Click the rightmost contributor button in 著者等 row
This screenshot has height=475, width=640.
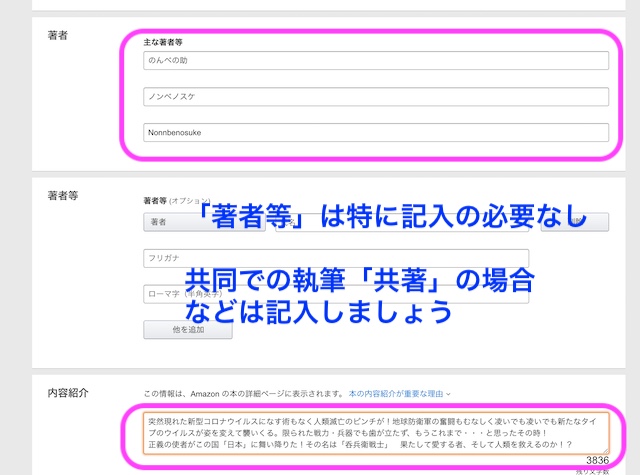pyautogui.click(x=576, y=222)
